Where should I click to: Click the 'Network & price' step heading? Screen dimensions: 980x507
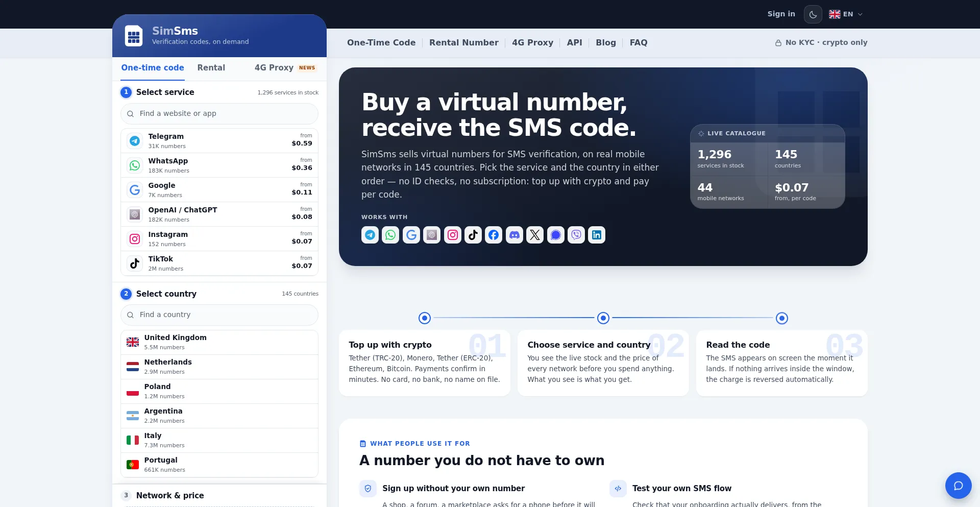pos(170,496)
